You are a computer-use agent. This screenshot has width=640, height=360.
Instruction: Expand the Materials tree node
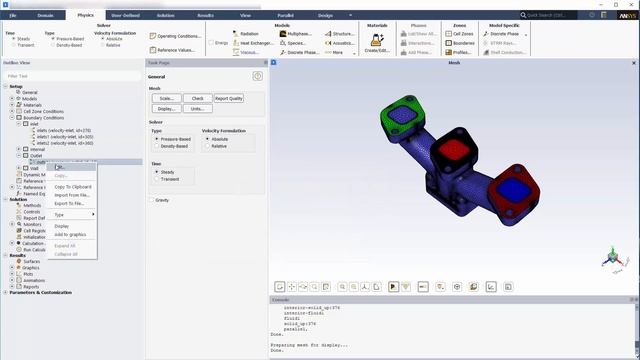pos(12,105)
